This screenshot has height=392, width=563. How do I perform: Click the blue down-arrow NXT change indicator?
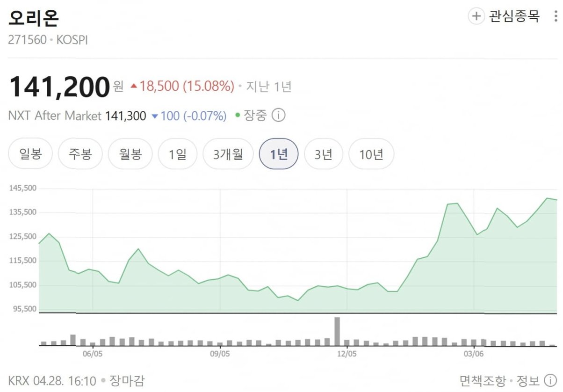(x=155, y=116)
